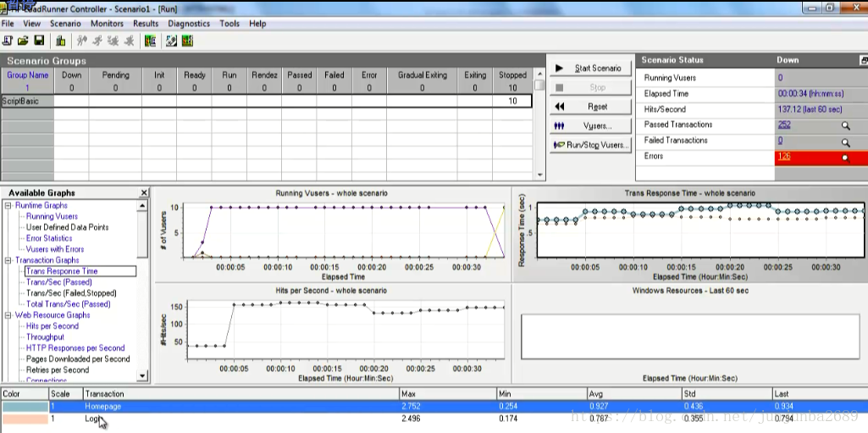Click the disc-like icon left of last toolbar icon
The width and height of the screenshot is (868, 433).
pyautogui.click(x=172, y=41)
